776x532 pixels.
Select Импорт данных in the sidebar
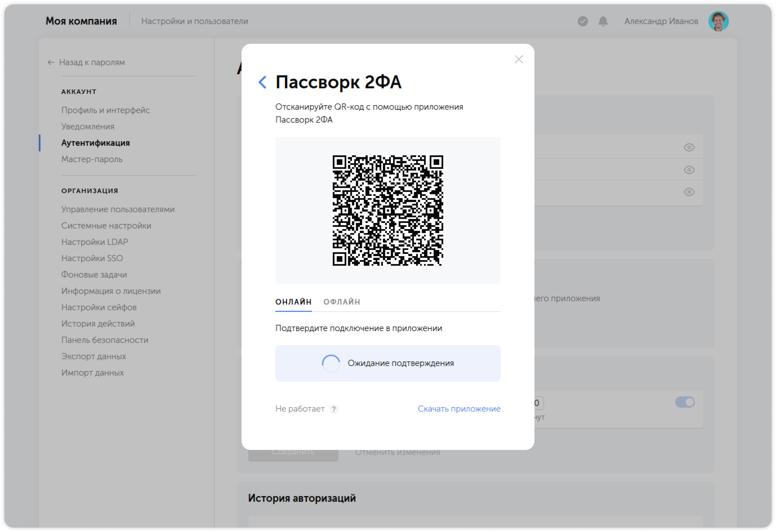[x=93, y=372]
